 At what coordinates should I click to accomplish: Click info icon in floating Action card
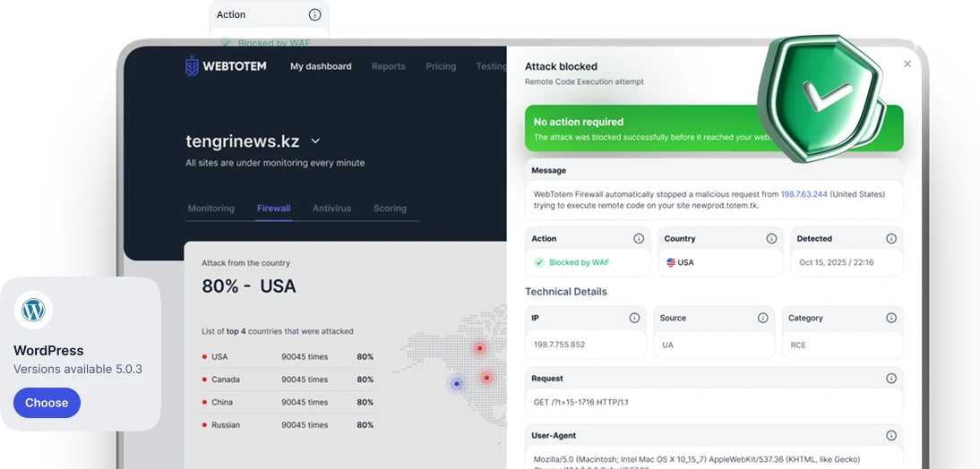[x=315, y=14]
